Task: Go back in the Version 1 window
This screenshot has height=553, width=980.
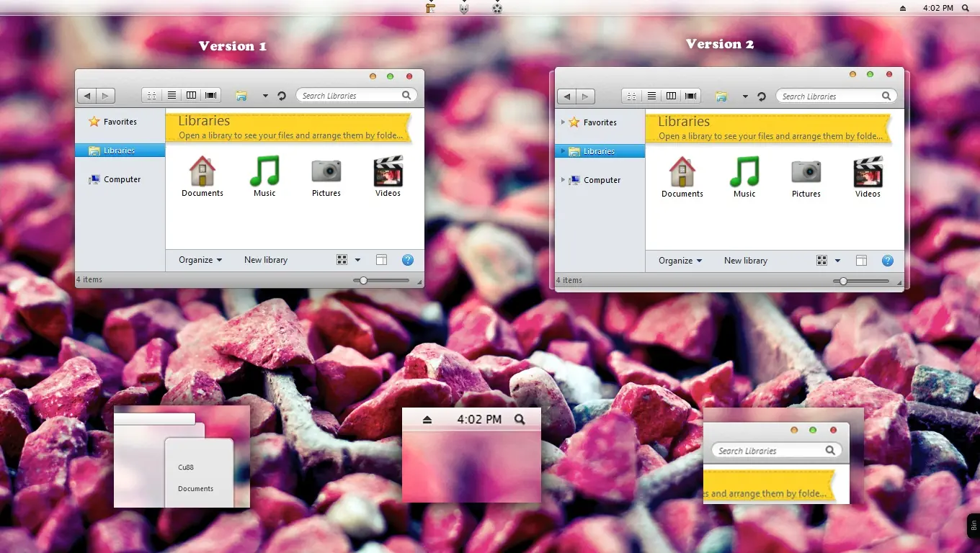Action: [87, 96]
